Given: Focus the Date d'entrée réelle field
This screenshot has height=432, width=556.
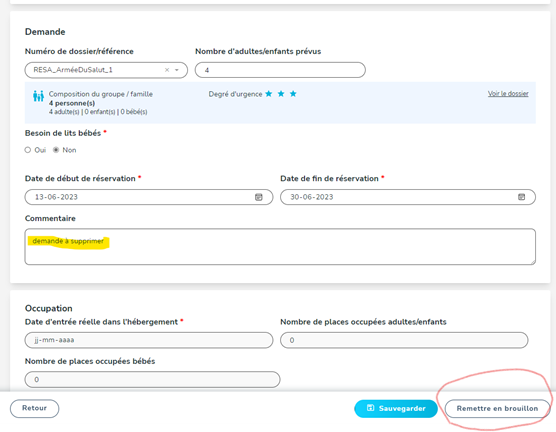Looking at the screenshot, I should click(x=149, y=340).
